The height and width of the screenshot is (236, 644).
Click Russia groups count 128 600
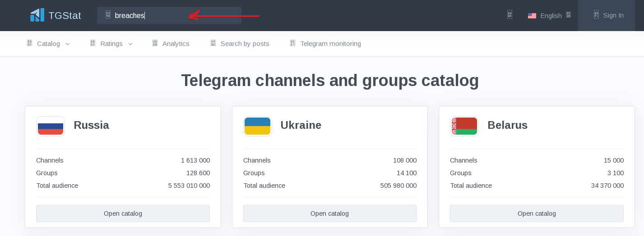point(198,173)
